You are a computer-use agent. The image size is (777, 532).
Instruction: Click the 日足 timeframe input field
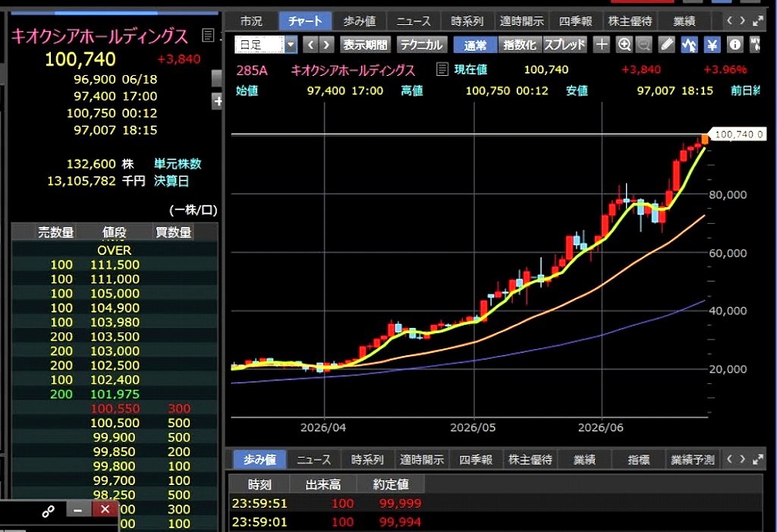[x=260, y=45]
